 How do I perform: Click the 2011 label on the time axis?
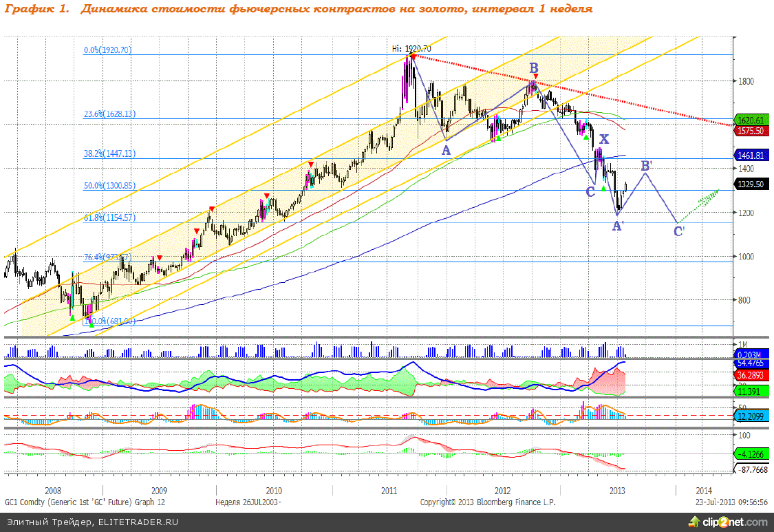point(389,491)
